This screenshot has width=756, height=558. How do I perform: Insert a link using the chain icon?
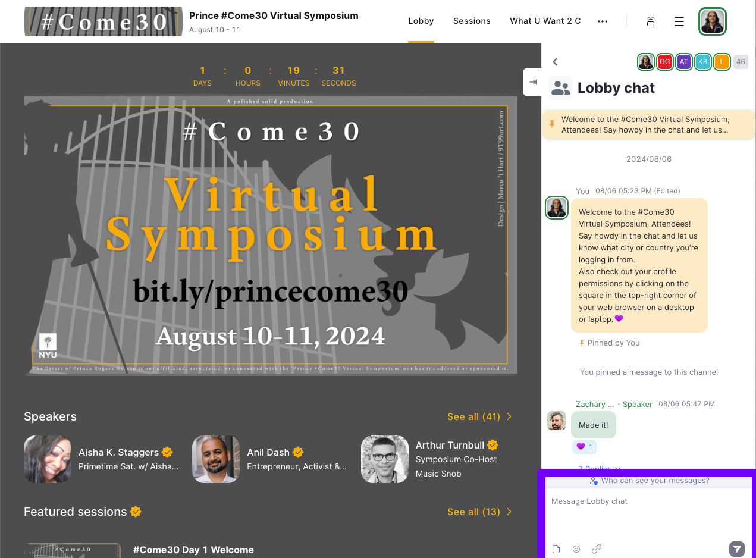[x=597, y=549]
